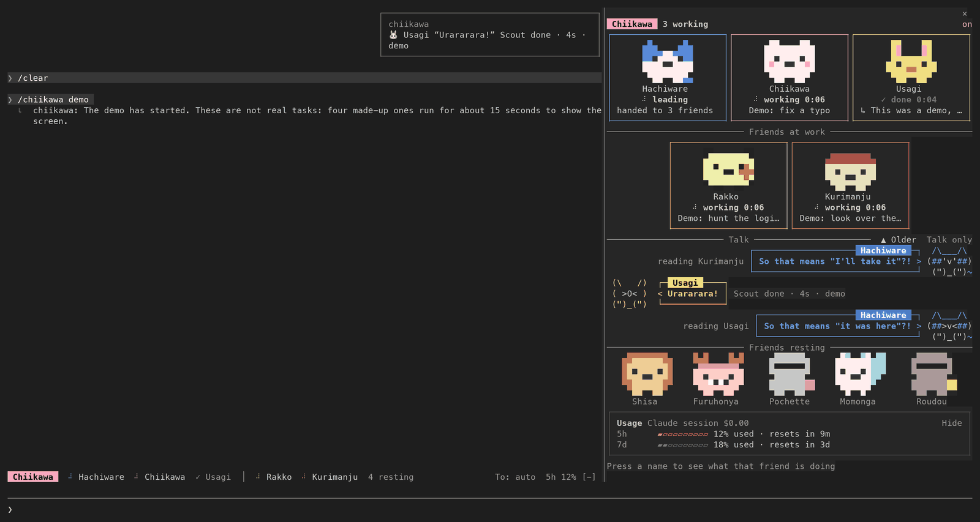980x522 pixels.
Task: Select Kurimanju in the bottom status bar
Action: [329, 477]
